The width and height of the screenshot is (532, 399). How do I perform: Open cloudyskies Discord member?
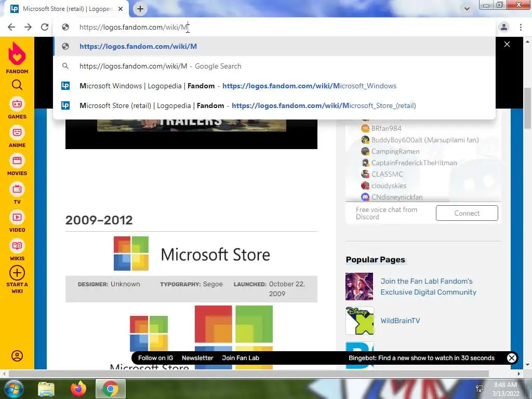point(384,185)
